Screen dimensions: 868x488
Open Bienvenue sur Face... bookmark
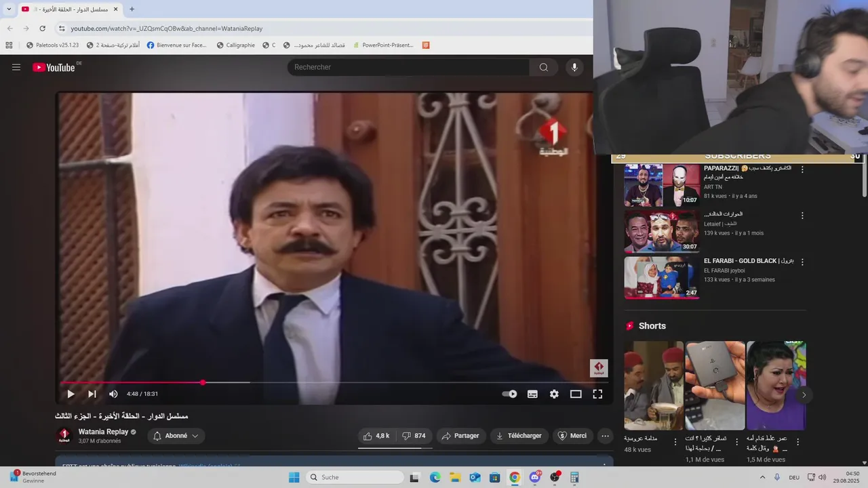176,45
